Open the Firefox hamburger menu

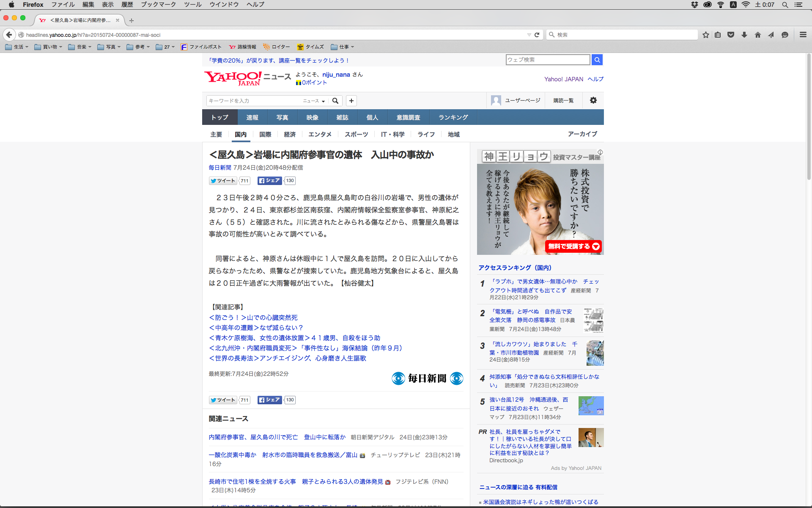tap(803, 35)
